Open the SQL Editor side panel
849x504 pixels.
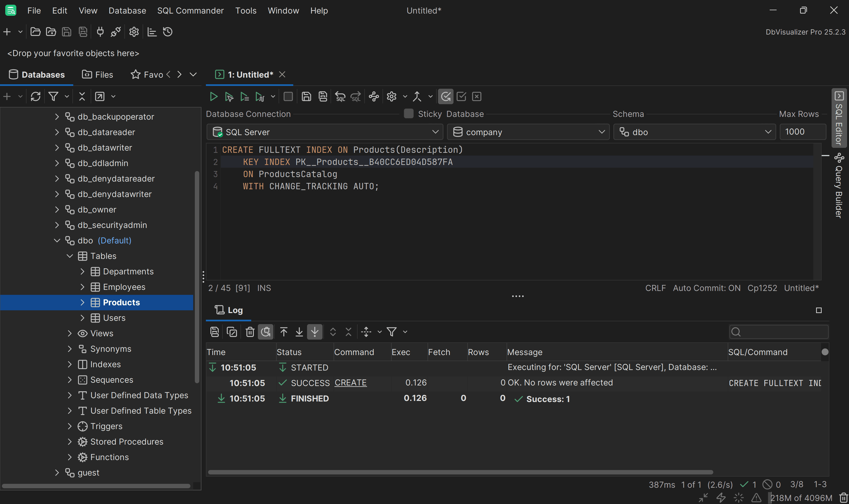pos(839,118)
